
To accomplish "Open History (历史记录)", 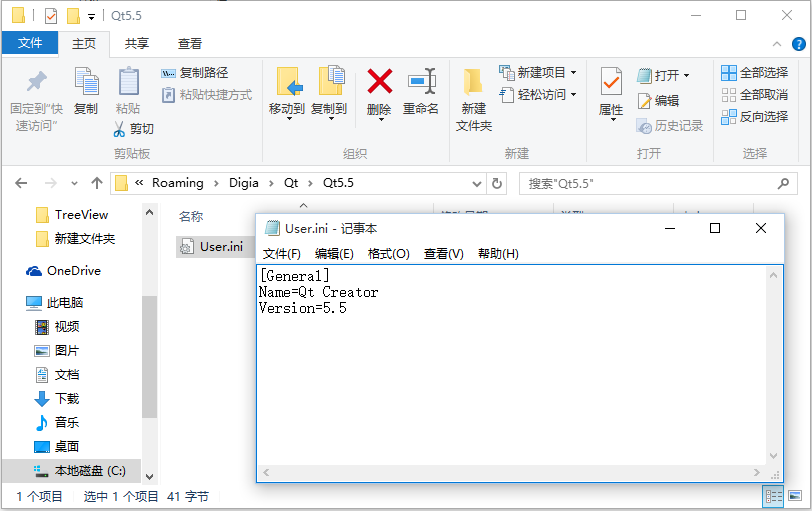I will [x=670, y=125].
